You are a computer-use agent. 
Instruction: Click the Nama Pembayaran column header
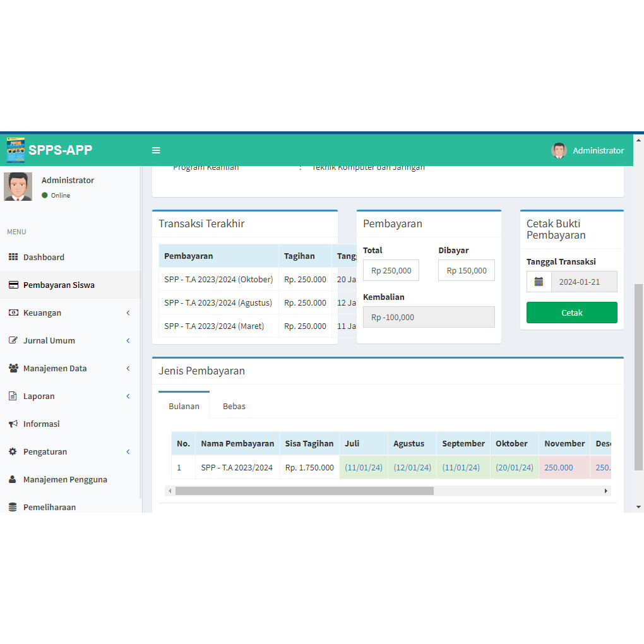[237, 444]
